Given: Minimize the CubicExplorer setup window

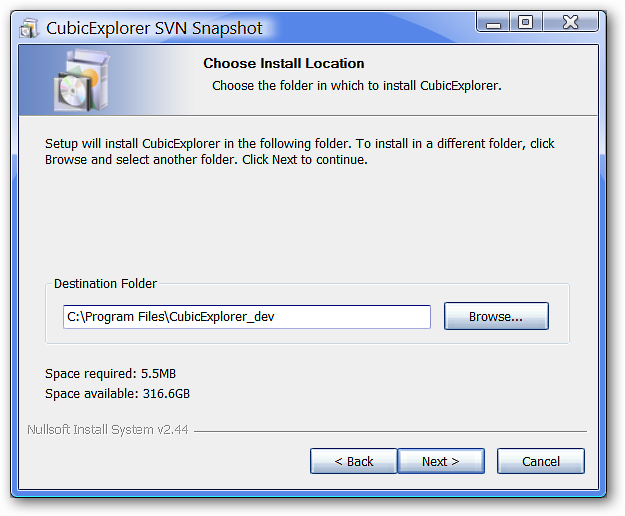Looking at the screenshot, I should (x=493, y=22).
